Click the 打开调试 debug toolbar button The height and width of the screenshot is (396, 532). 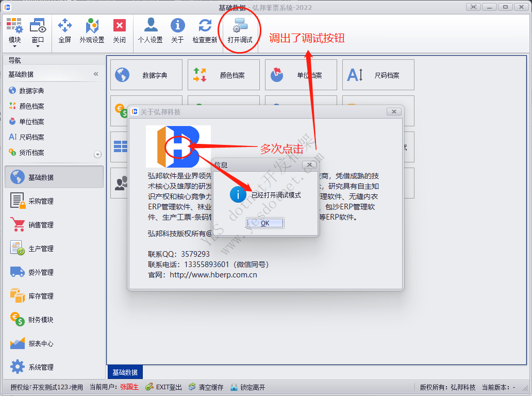click(240, 31)
